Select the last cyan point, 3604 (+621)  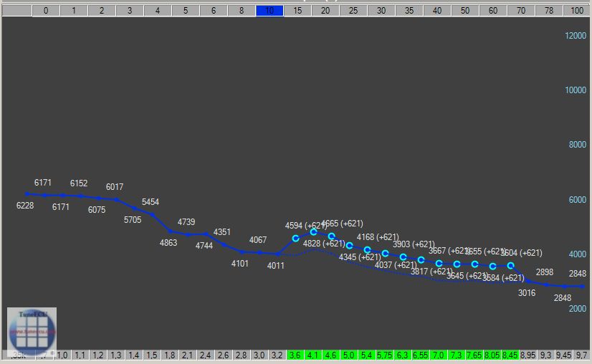click(510, 265)
